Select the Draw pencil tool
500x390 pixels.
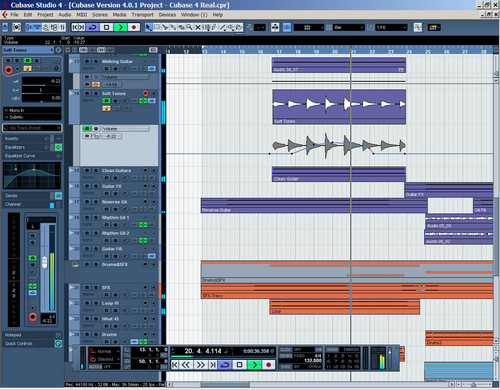point(214,27)
